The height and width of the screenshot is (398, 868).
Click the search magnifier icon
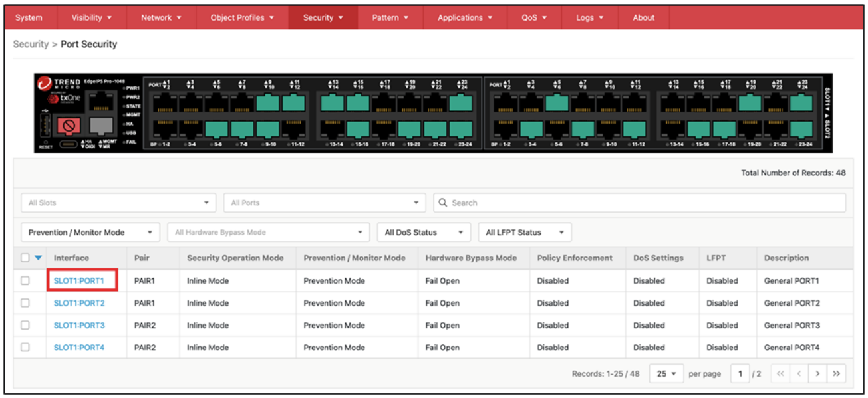[x=443, y=203]
